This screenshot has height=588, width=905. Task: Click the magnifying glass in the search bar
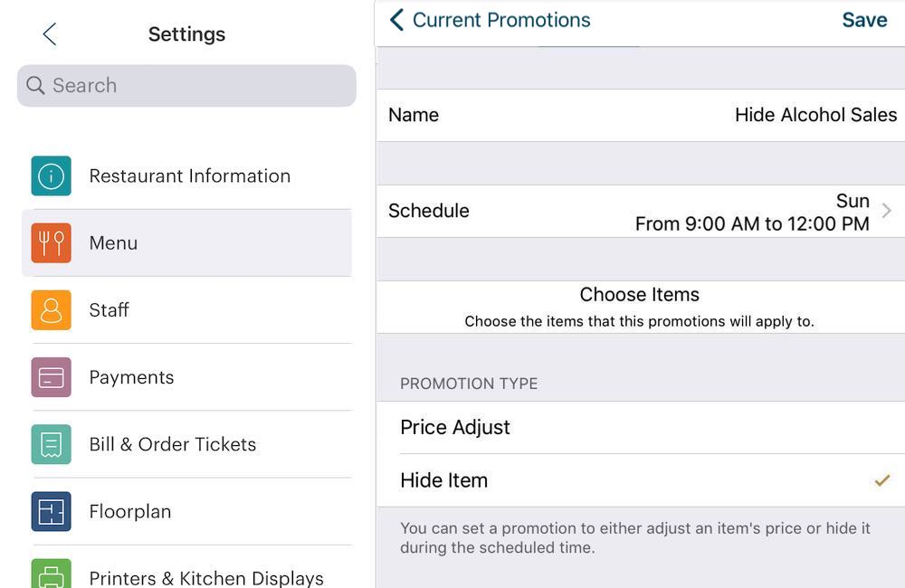tap(35, 85)
